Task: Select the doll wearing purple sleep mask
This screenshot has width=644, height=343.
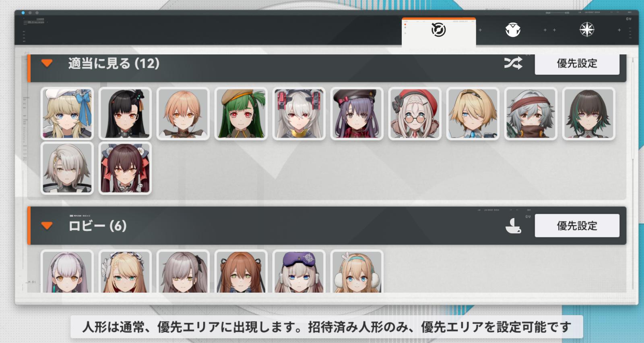Action: coord(299,271)
